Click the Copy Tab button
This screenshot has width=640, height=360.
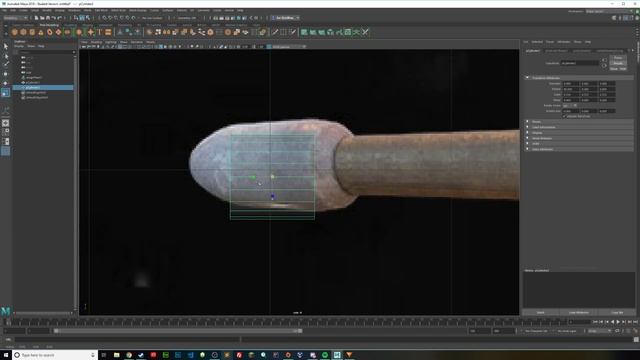click(x=617, y=313)
